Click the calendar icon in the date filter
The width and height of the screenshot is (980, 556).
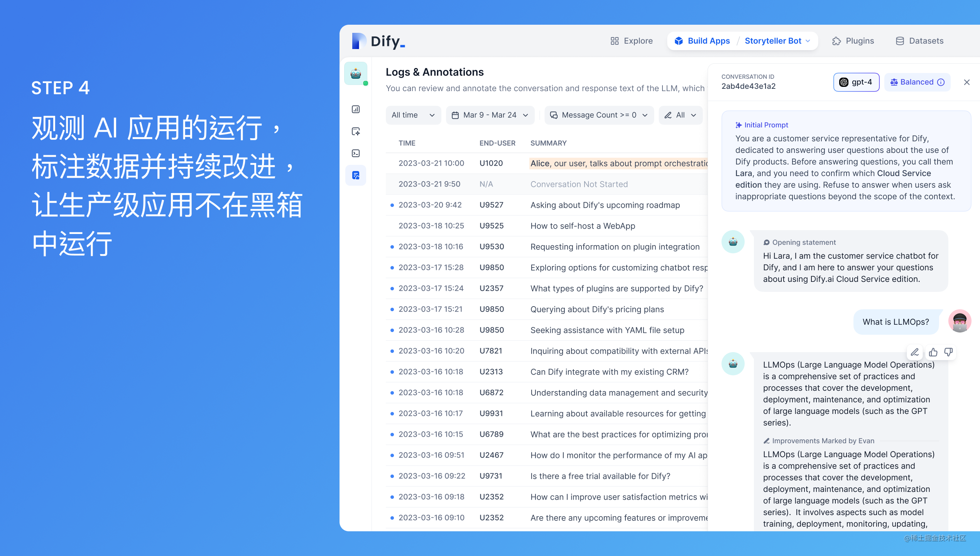455,115
